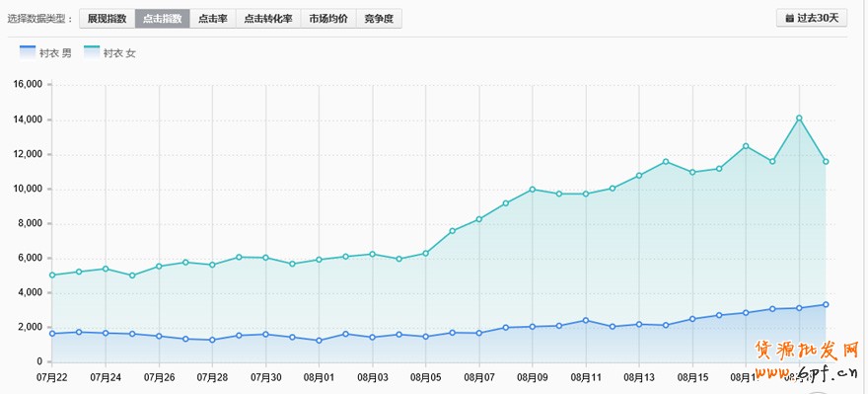Select the 点击指数 tab
This screenshot has height=394, width=868.
[x=162, y=19]
